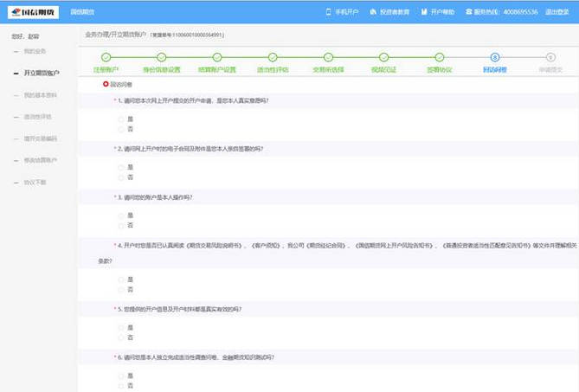Screen dimensions: 579x392
Task: Select 是 for question 1
Action: tap(121, 119)
